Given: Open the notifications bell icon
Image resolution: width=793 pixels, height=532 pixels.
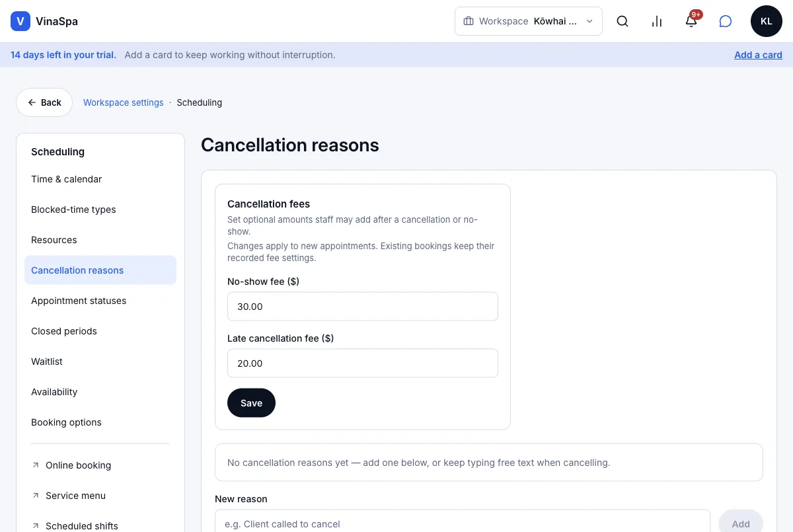Looking at the screenshot, I should (x=691, y=21).
